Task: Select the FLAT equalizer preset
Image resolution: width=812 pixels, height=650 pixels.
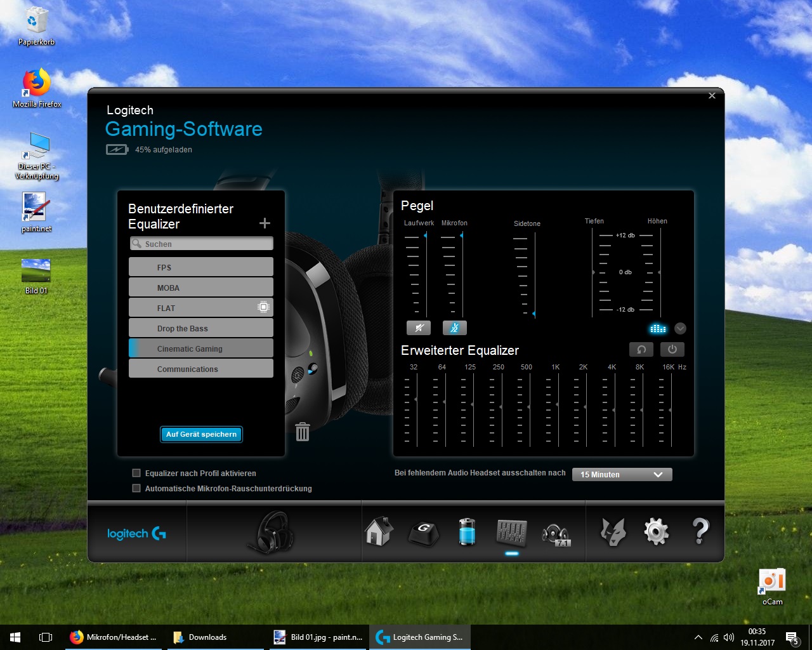Action: (x=201, y=308)
